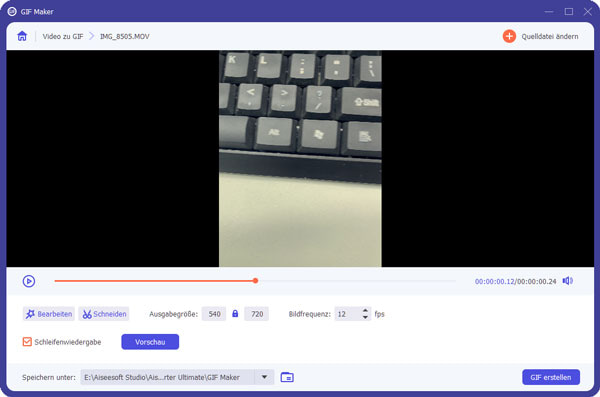Click the save path text field
This screenshot has height=397, width=600.
168,377
